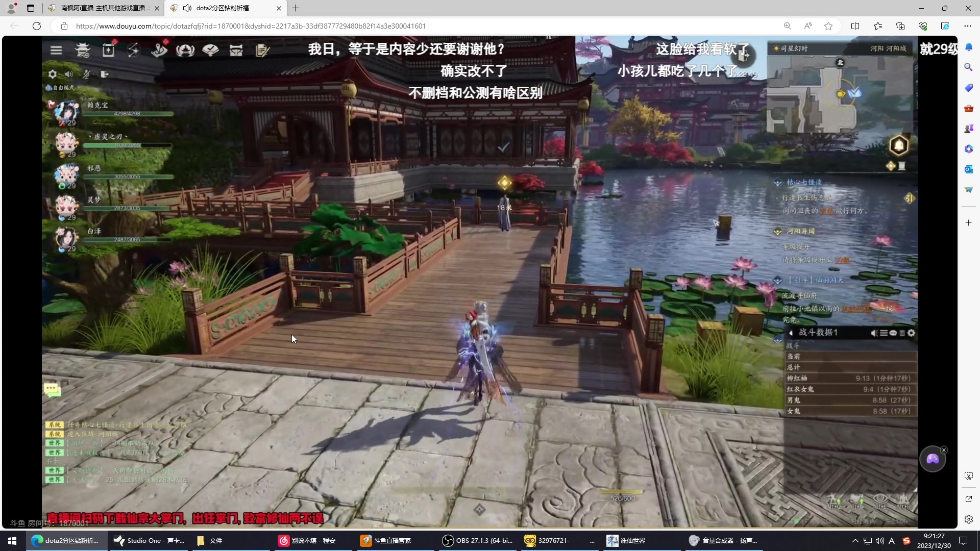Open Browser essentials heart icon
Image resolution: width=980 pixels, height=551 pixels.
[x=922, y=26]
